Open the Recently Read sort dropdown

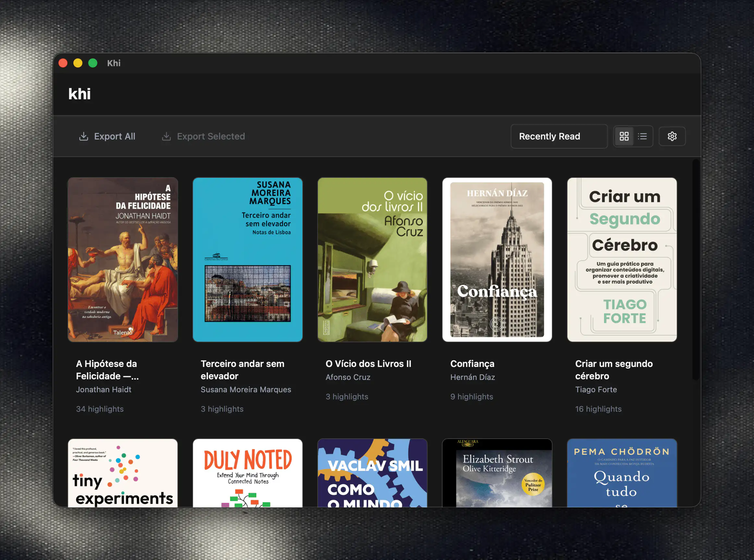(558, 136)
